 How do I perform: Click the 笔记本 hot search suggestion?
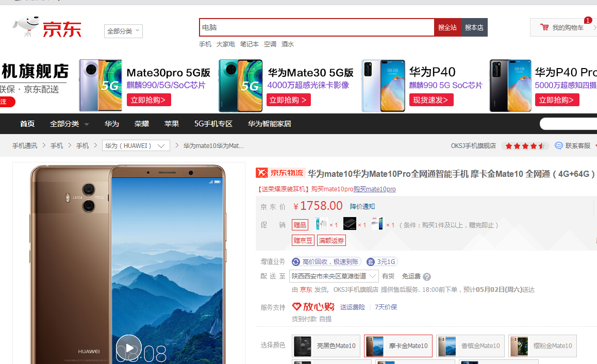tap(250, 44)
